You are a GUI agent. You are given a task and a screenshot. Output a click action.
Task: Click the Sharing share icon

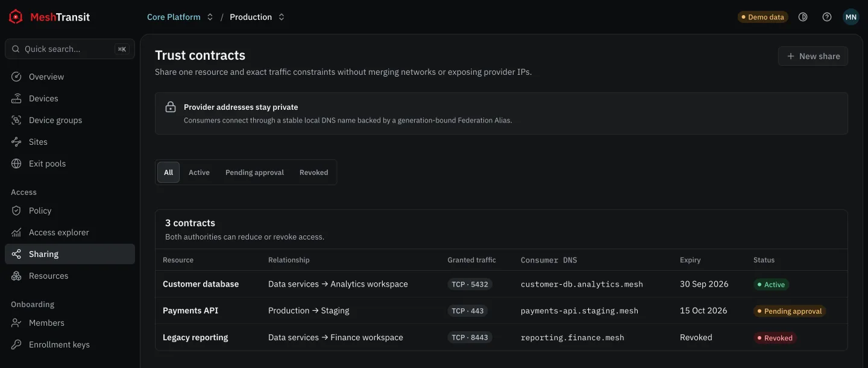coord(17,254)
